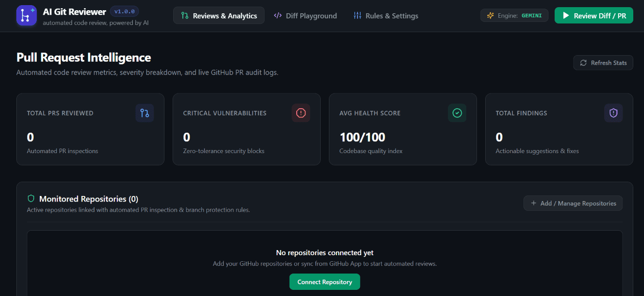The width and height of the screenshot is (644, 296).
Task: Click the Avg Health Score checkmark icon
Action: tap(457, 113)
